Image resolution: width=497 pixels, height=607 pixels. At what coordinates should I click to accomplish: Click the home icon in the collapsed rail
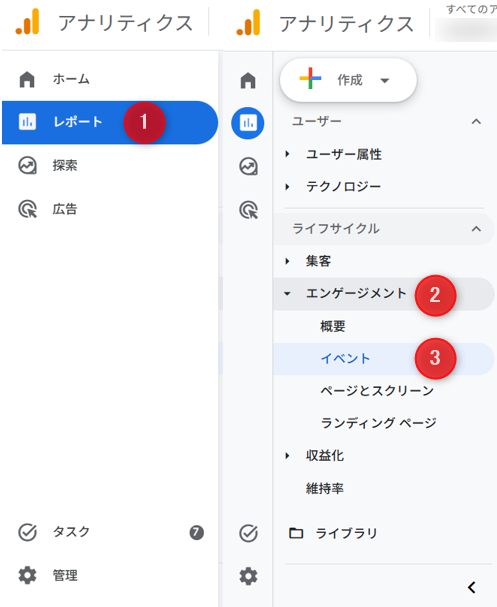pyautogui.click(x=248, y=80)
